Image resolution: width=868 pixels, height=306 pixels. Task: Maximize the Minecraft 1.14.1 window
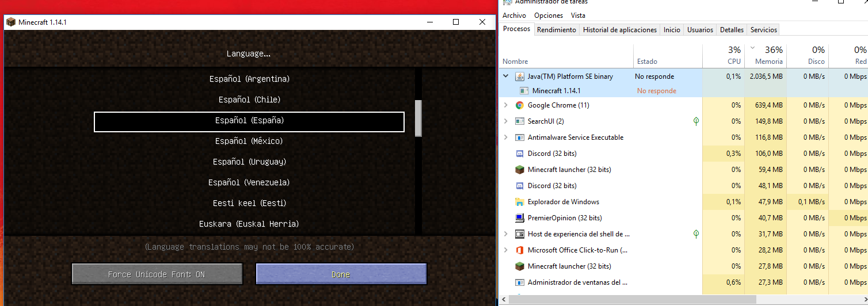(456, 22)
